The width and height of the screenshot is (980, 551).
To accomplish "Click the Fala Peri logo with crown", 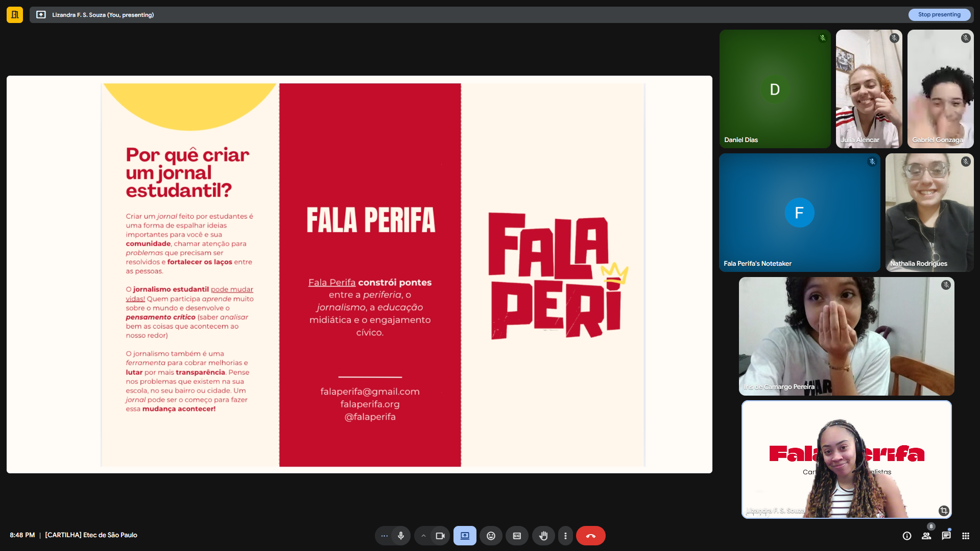I will coord(558,275).
